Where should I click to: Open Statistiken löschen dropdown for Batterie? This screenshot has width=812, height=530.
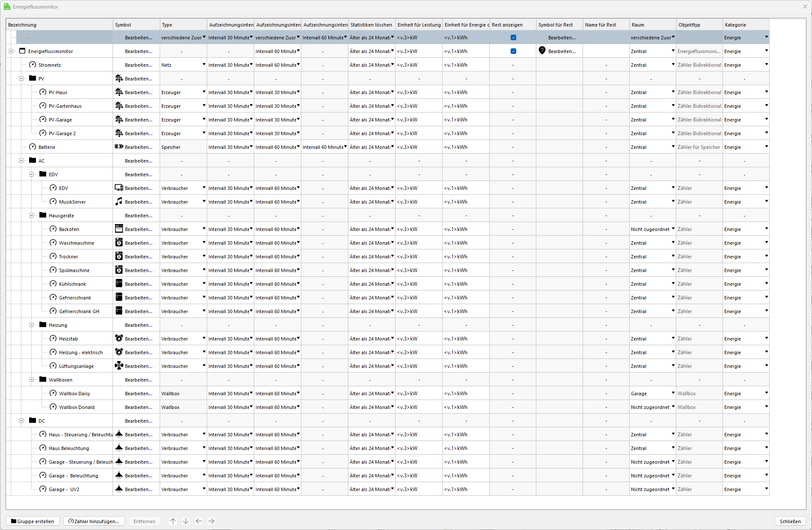[x=392, y=147]
